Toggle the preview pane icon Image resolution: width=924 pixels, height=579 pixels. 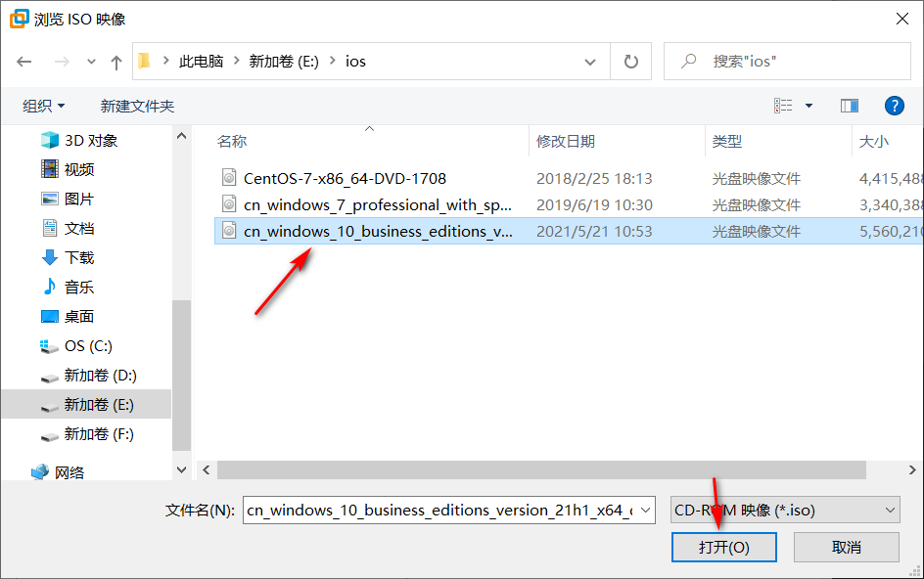850,106
